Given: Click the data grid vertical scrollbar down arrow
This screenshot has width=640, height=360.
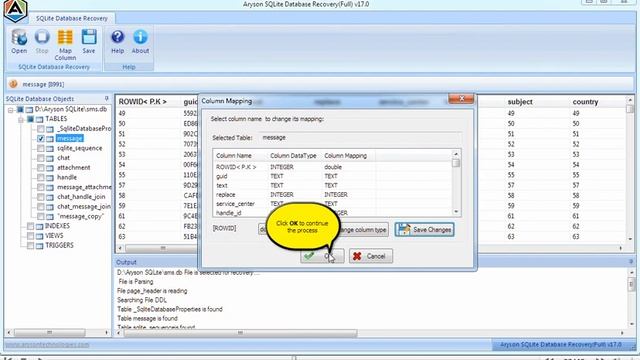Looking at the screenshot, I should pos(630,239).
